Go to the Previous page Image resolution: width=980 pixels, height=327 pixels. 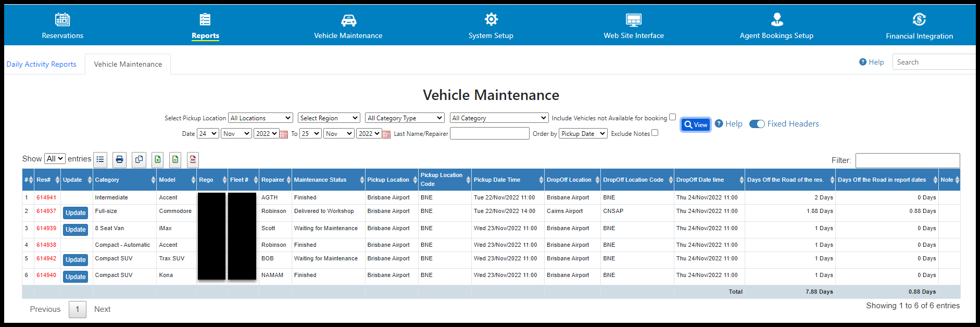click(x=45, y=309)
